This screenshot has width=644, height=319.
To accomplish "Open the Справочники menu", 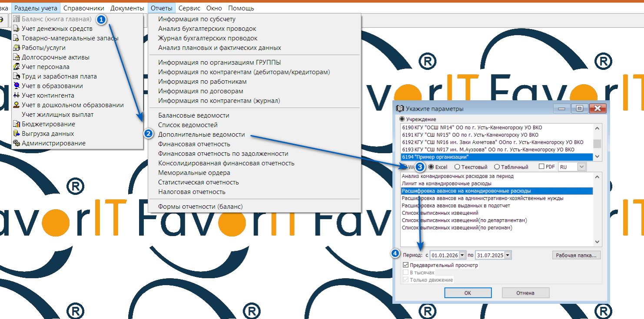I will (83, 8).
